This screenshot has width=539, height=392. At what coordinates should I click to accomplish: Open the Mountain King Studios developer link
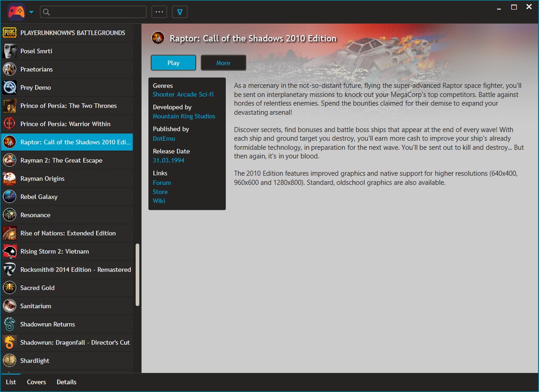click(184, 116)
